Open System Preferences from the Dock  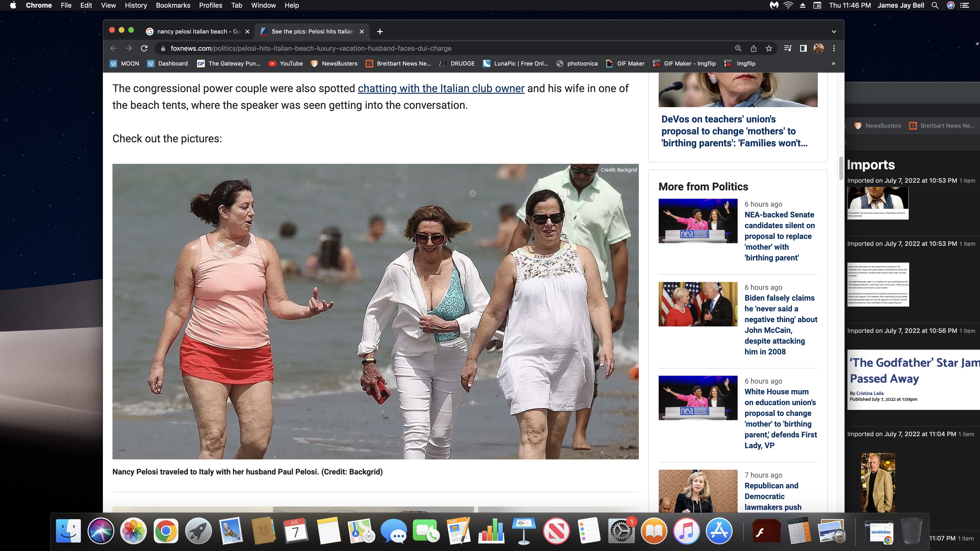coord(621,530)
